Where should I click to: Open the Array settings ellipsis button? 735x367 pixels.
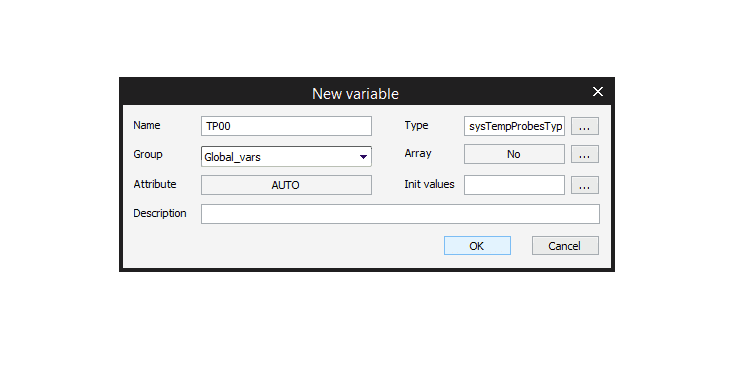pos(585,154)
